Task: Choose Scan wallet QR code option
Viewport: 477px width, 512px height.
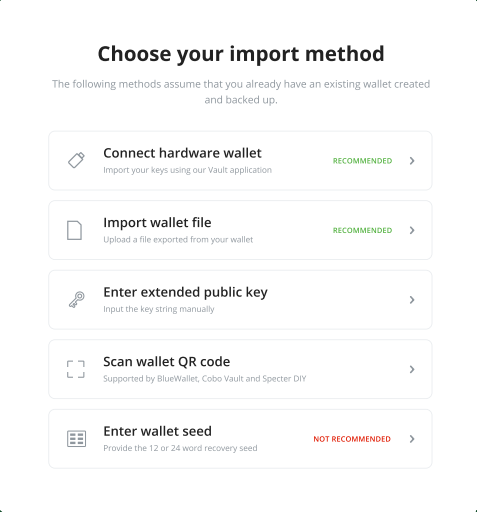Action: point(240,369)
